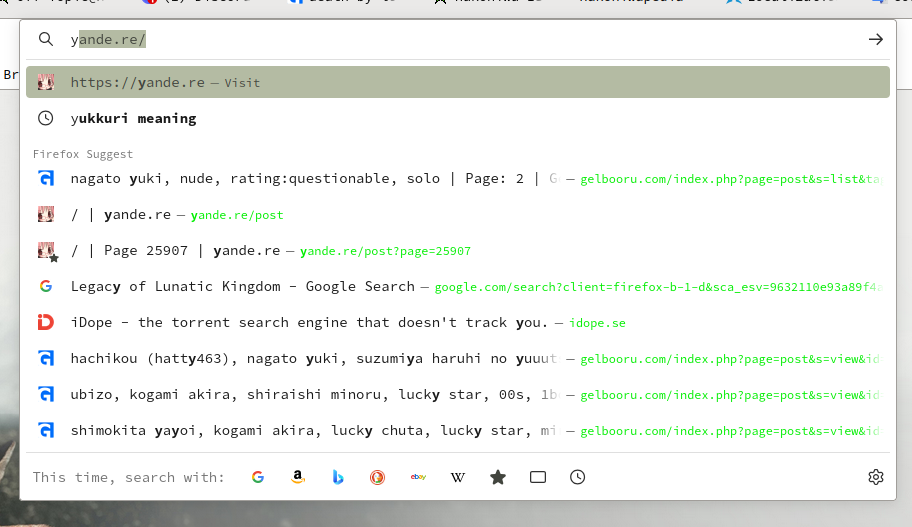Image resolution: width=912 pixels, height=527 pixels.
Task: Visit https://yande.re autofill result
Action: coord(458,82)
